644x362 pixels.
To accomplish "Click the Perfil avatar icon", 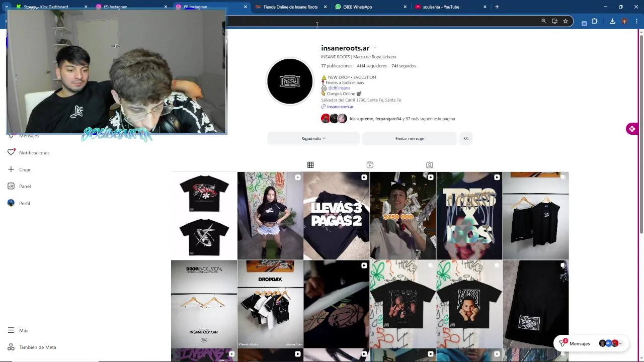I will click(11, 203).
